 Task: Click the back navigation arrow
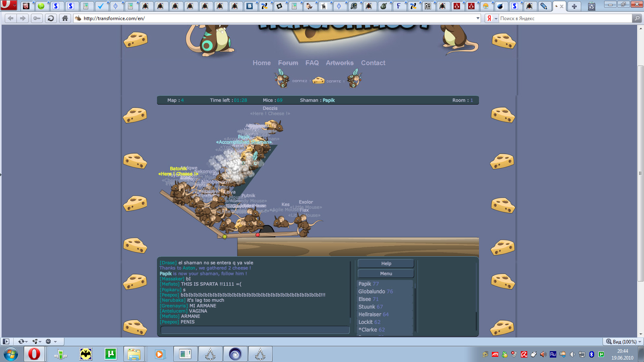pyautogui.click(x=11, y=19)
